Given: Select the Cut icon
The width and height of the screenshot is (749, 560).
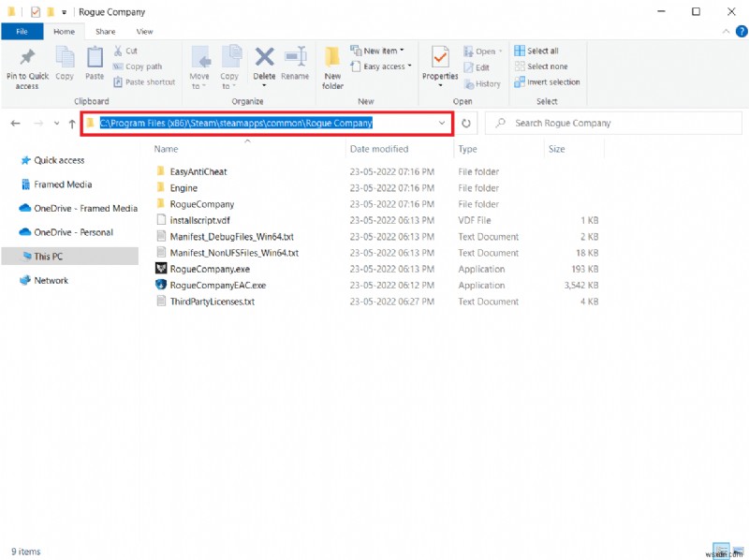Looking at the screenshot, I should pos(125,52).
